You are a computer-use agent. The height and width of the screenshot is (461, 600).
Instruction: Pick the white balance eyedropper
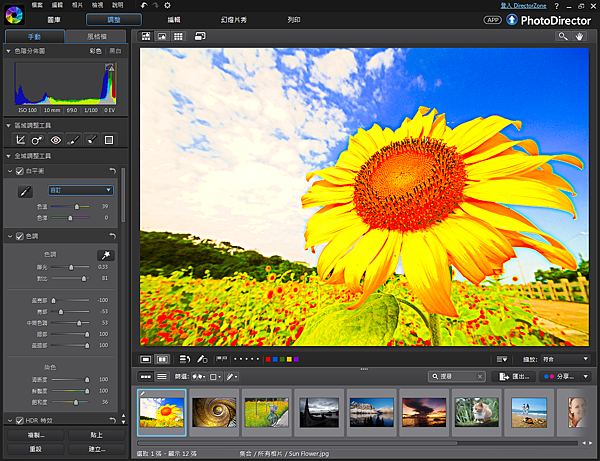click(27, 190)
